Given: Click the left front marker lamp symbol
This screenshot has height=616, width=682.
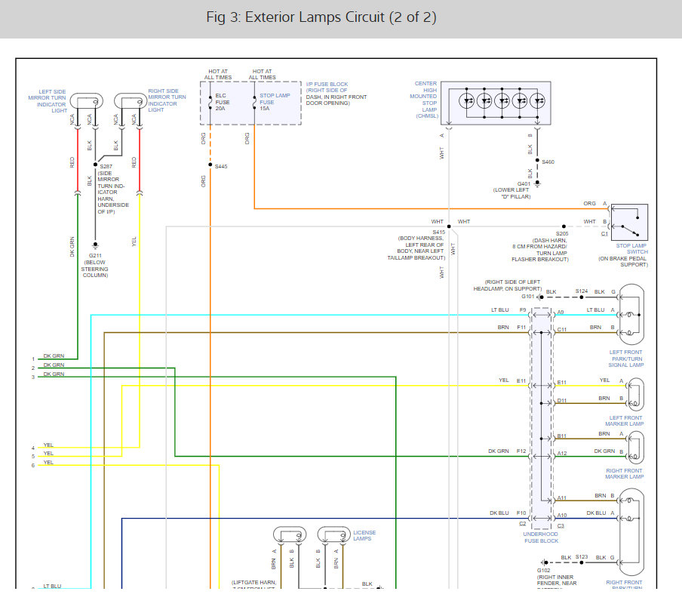Looking at the screenshot, I should 635,395.
